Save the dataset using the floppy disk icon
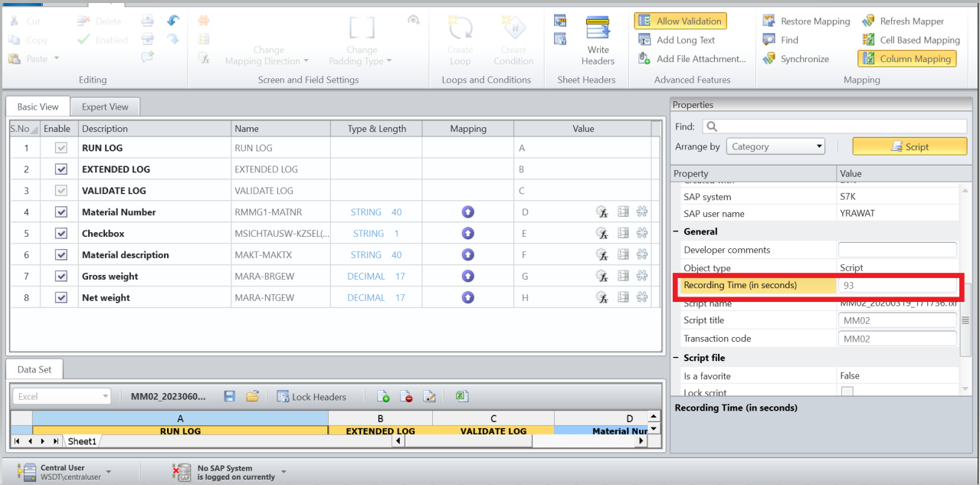Image resolution: width=980 pixels, height=485 pixels. click(x=229, y=395)
